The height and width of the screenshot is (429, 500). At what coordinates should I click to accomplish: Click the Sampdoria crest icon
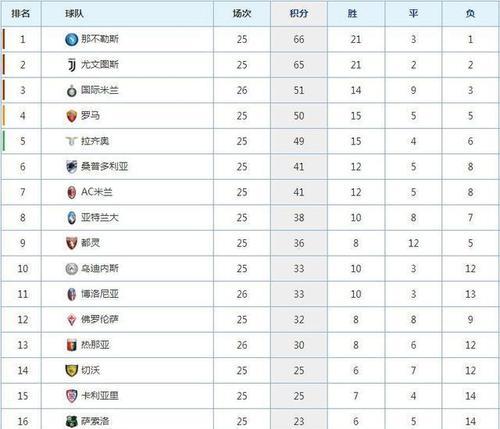(x=71, y=167)
